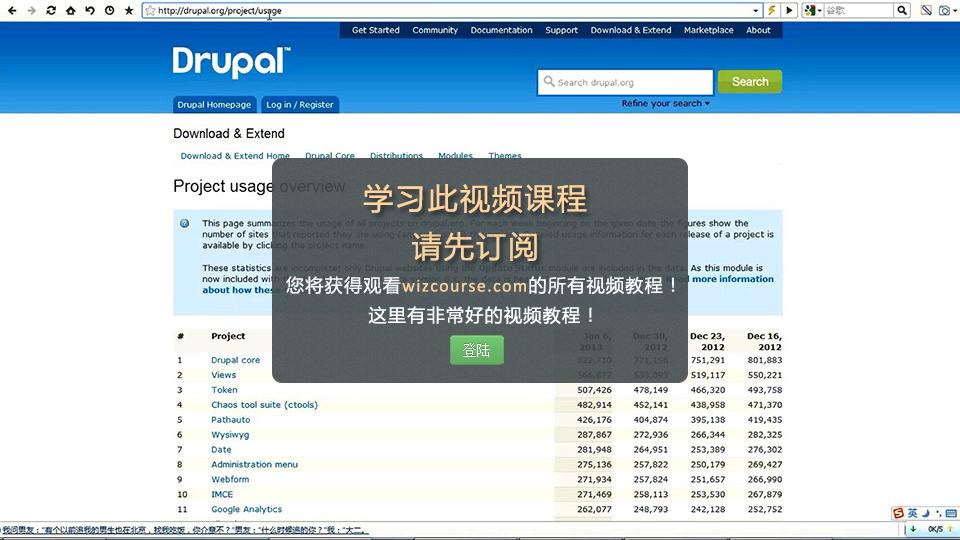Open the Chaos tool suite (ctools) link

coord(264,405)
